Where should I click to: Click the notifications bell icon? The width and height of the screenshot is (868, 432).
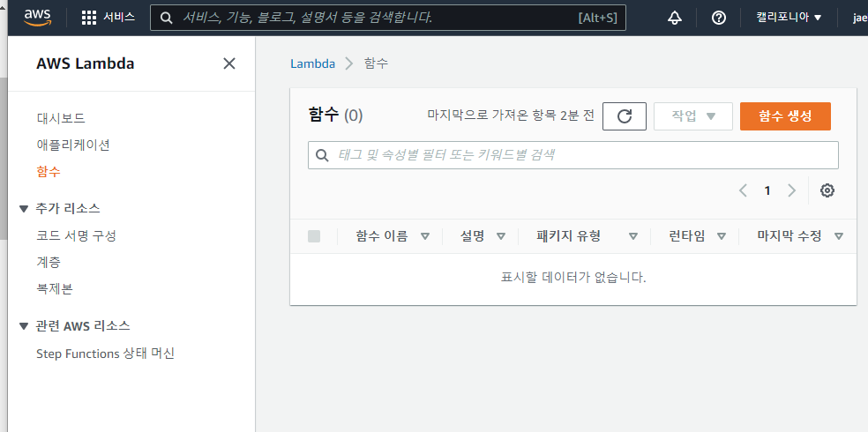tap(674, 18)
